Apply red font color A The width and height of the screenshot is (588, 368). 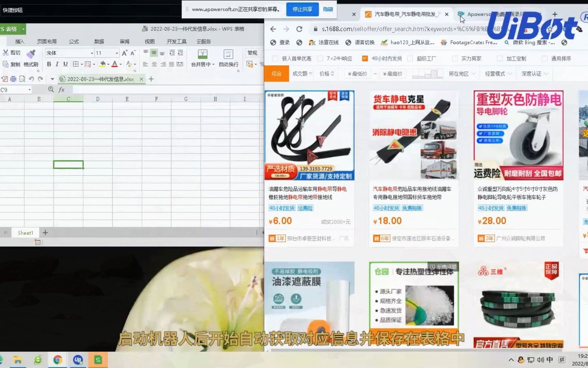115,64
